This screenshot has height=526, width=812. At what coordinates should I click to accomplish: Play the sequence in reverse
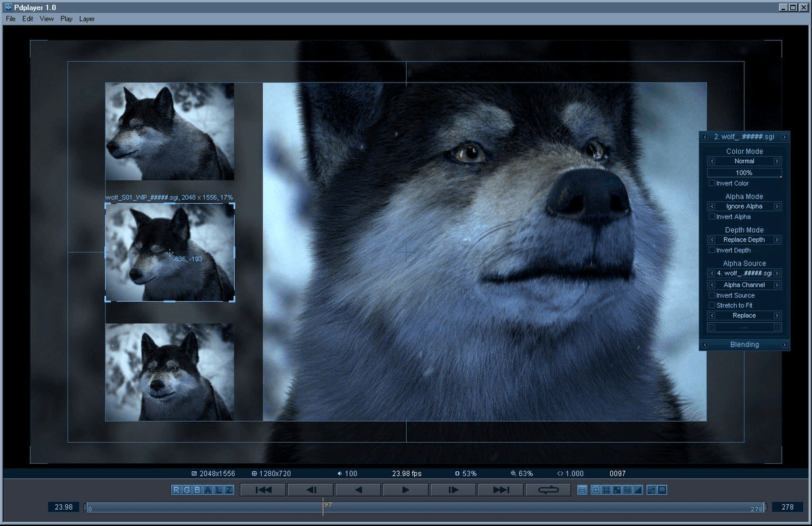click(358, 490)
